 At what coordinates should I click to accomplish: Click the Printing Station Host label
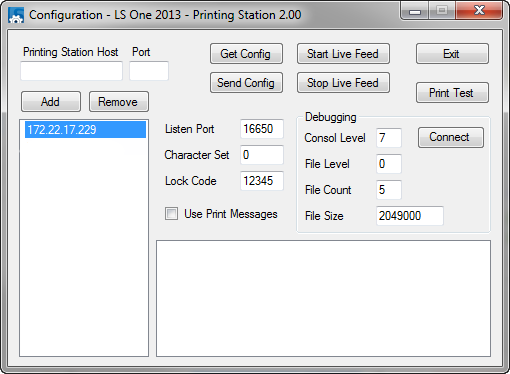pyautogui.click(x=70, y=52)
